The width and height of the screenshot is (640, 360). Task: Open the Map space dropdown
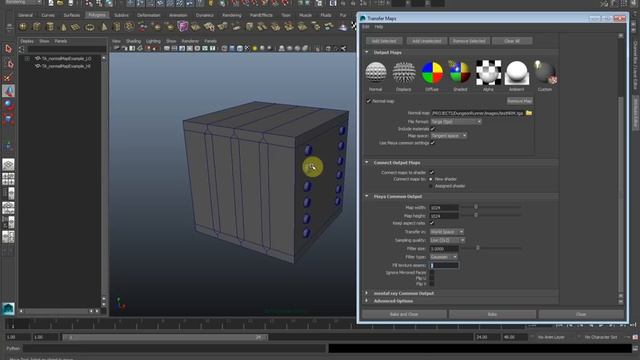point(449,136)
